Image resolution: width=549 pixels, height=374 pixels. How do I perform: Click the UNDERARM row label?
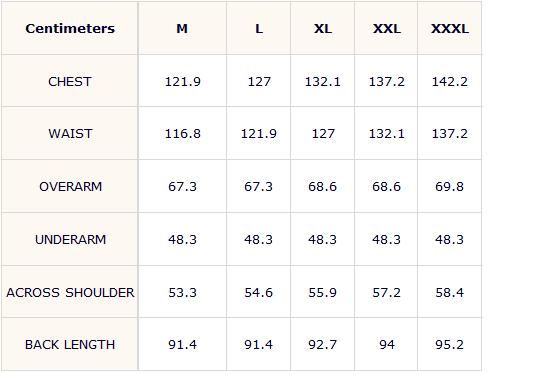tap(70, 239)
